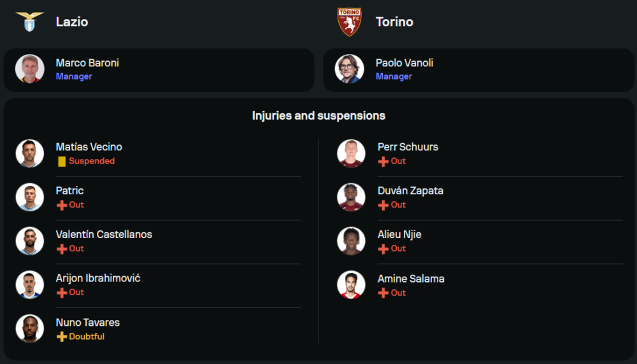
Task: Click the Injuries and suspensions heading
Action: tap(318, 116)
